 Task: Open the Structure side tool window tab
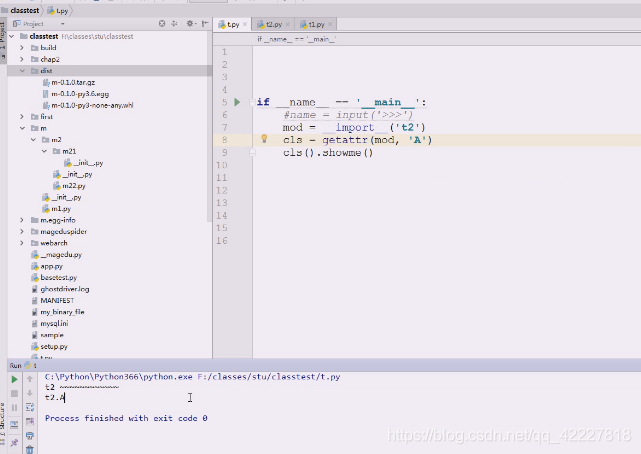(3, 425)
